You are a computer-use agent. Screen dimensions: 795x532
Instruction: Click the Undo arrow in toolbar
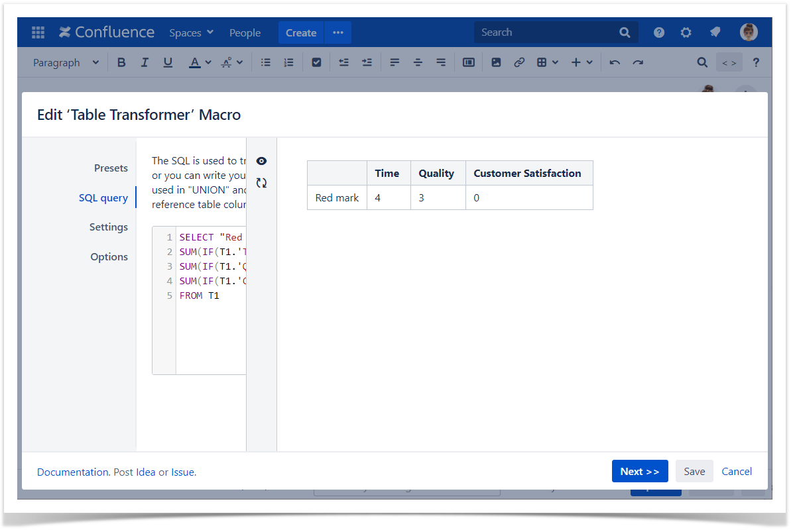point(615,62)
